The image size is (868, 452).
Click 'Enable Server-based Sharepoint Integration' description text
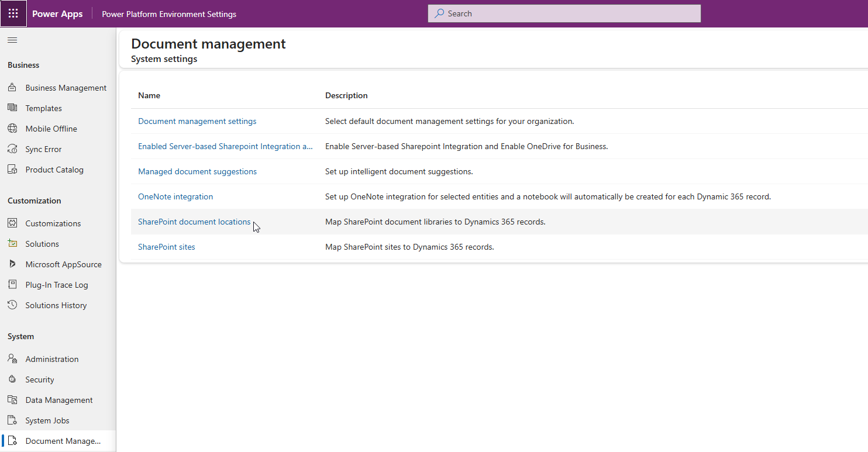click(466, 146)
